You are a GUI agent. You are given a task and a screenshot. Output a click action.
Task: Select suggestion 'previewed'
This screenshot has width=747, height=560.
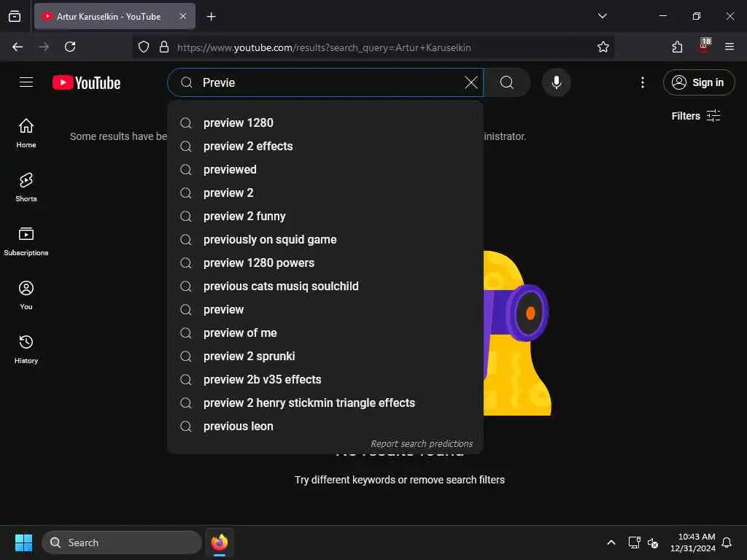click(x=325, y=169)
